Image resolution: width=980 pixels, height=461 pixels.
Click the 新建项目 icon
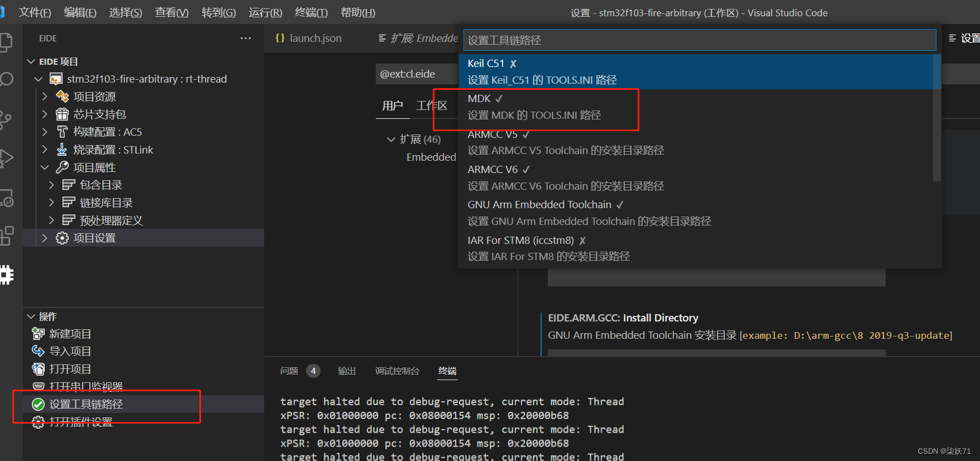tap(38, 334)
